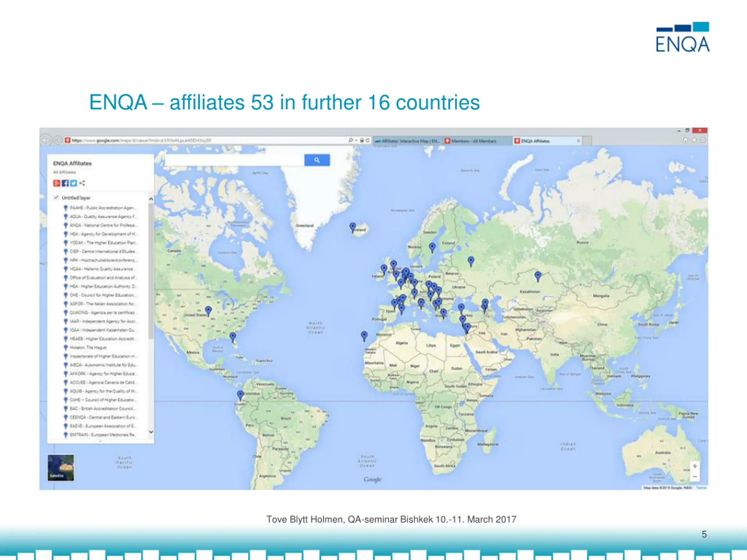Select 'BAC - British Accreditation Council' entry
747x560 pixels.
click(100, 408)
